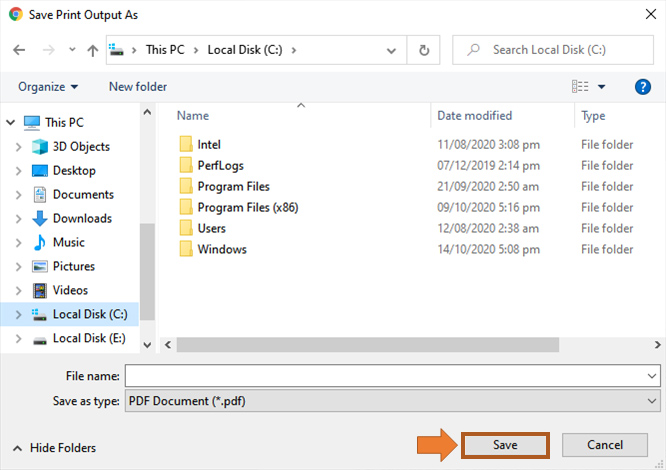666x470 pixels.
Task: Open Save as type dropdown
Action: (x=392, y=401)
